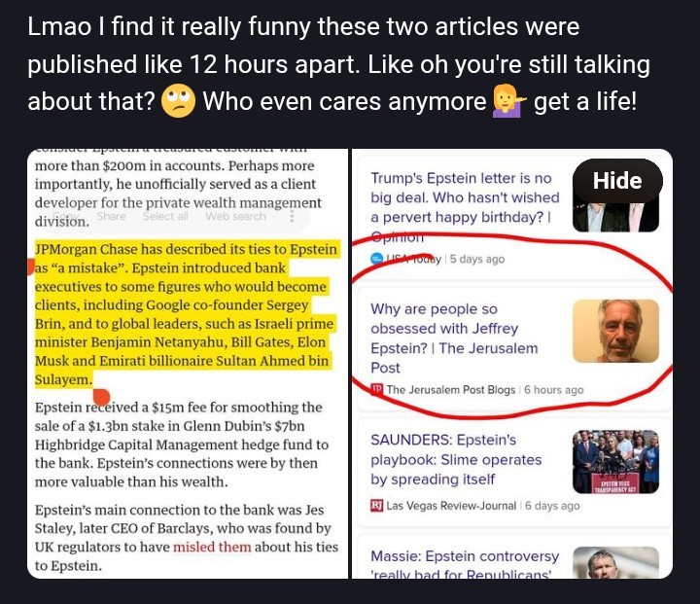Open the Jerusalem Post Epstein obsession headline

point(454,338)
